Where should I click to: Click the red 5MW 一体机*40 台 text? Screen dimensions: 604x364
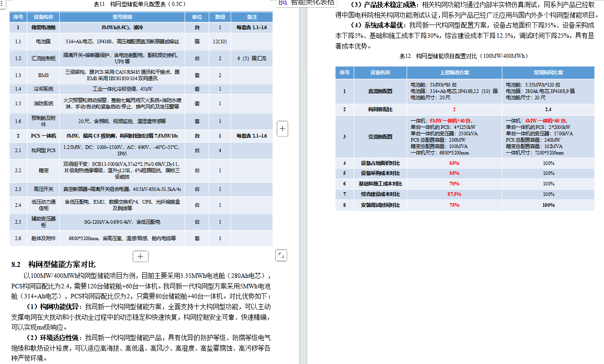click(x=451, y=120)
